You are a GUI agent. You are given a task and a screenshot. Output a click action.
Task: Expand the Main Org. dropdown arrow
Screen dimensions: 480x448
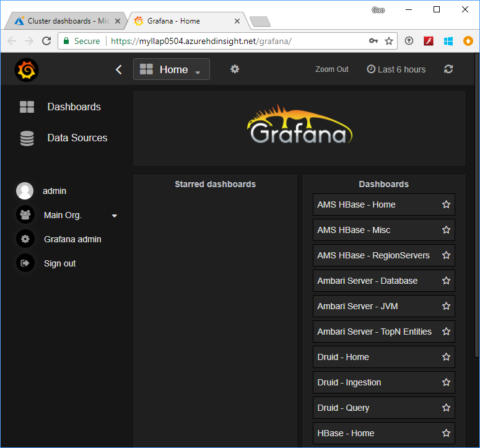click(115, 216)
